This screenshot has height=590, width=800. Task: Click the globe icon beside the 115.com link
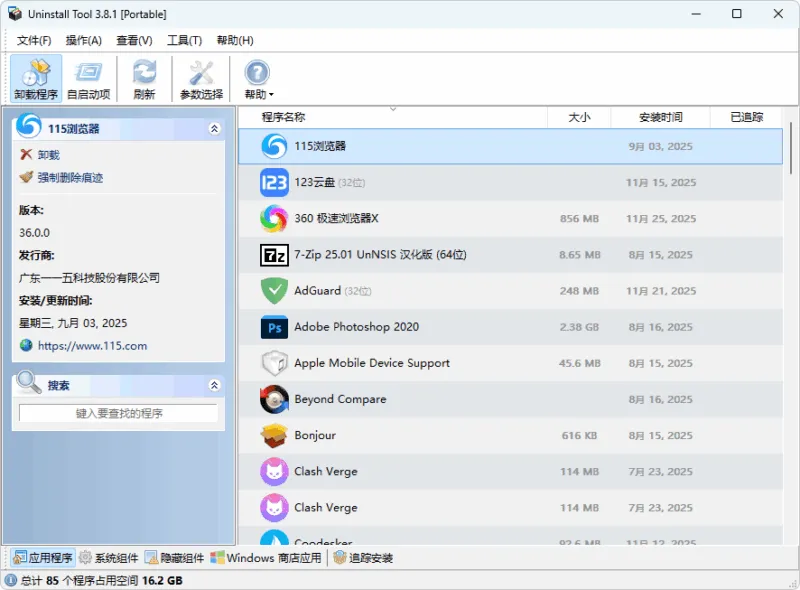26,346
